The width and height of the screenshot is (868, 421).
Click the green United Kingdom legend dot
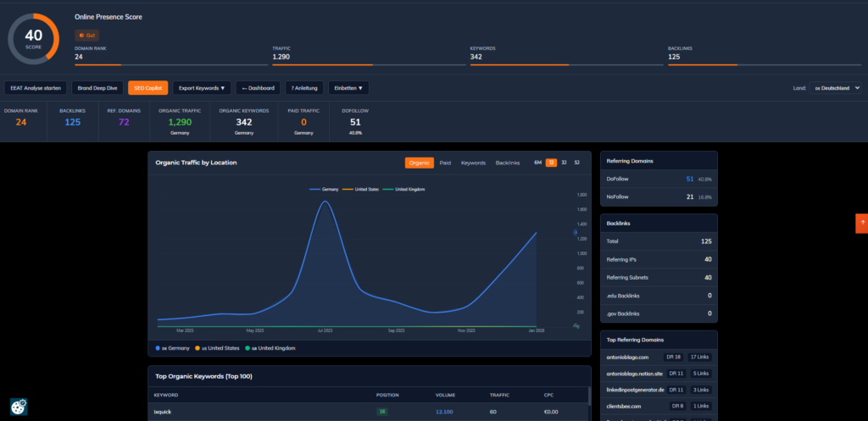(x=248, y=348)
